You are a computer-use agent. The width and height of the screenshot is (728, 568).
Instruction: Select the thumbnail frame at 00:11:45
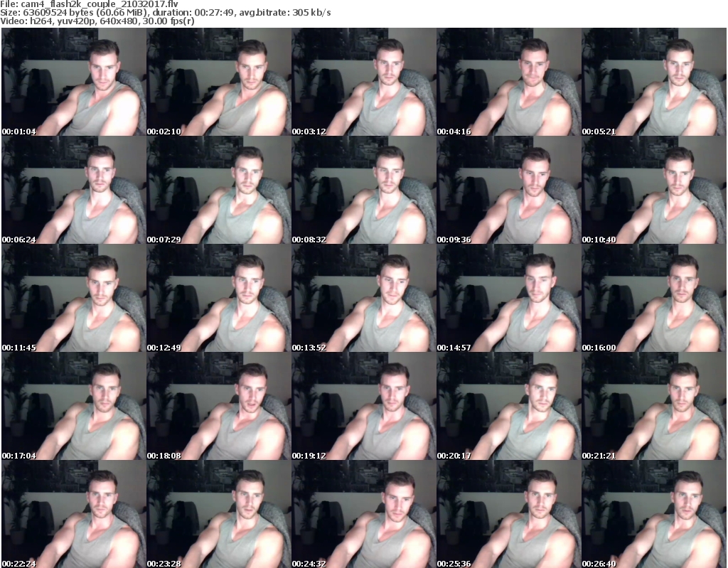point(74,298)
